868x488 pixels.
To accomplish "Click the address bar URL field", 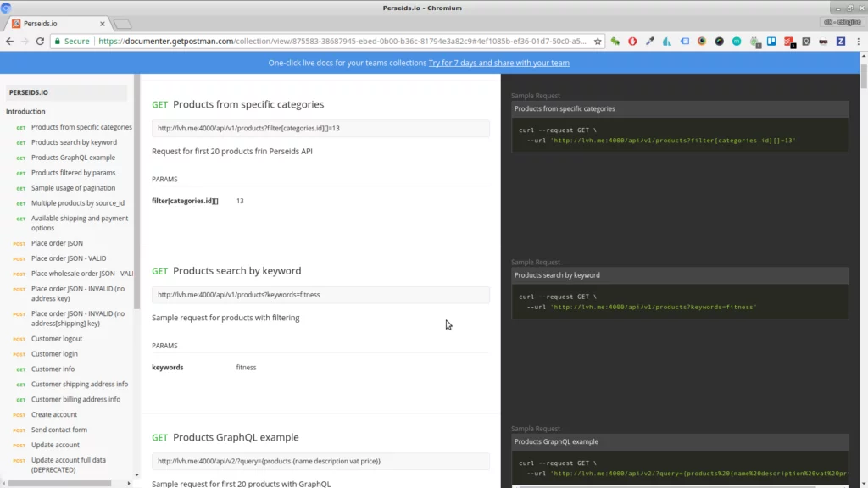I will click(x=342, y=41).
